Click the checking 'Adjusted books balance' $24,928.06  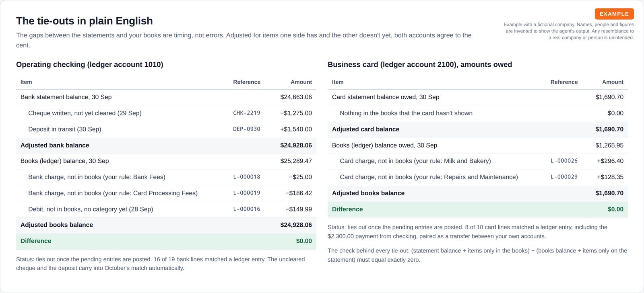[x=296, y=225]
